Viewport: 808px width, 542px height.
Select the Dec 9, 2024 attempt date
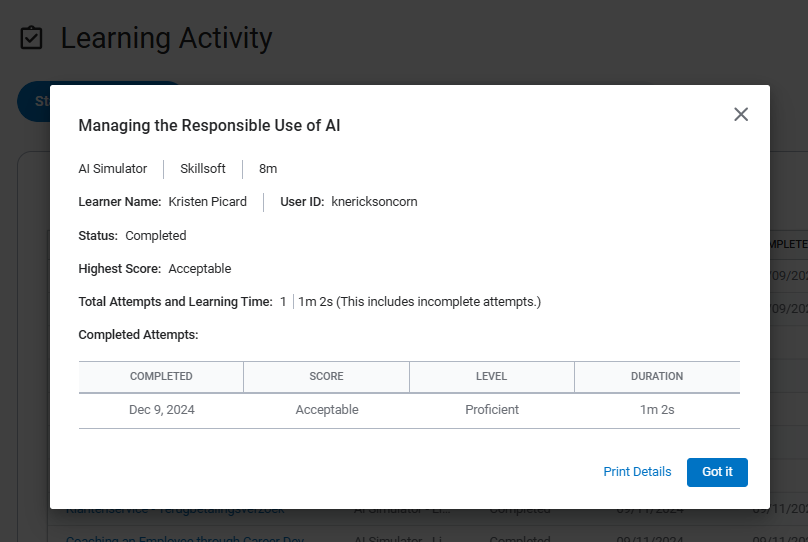(x=161, y=410)
